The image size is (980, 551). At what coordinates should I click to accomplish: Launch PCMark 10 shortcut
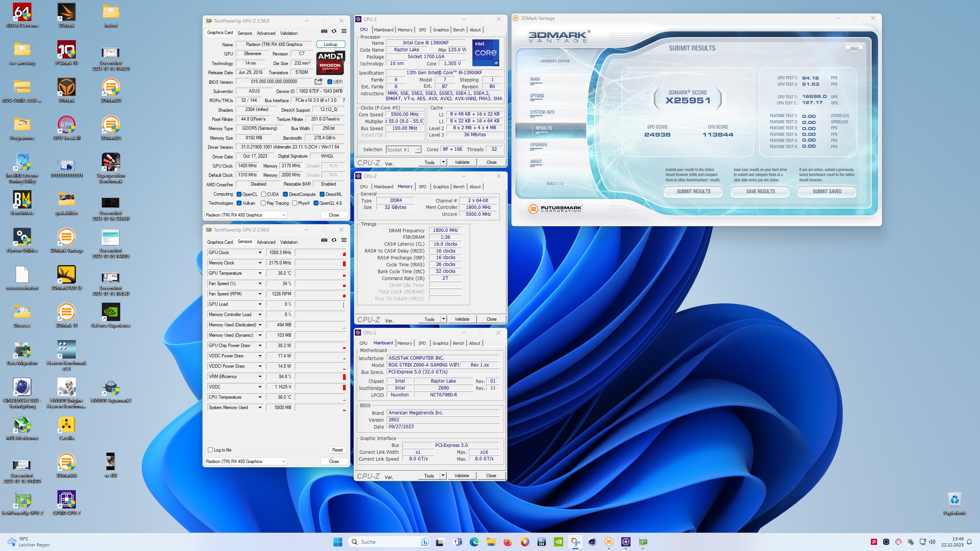[67, 53]
